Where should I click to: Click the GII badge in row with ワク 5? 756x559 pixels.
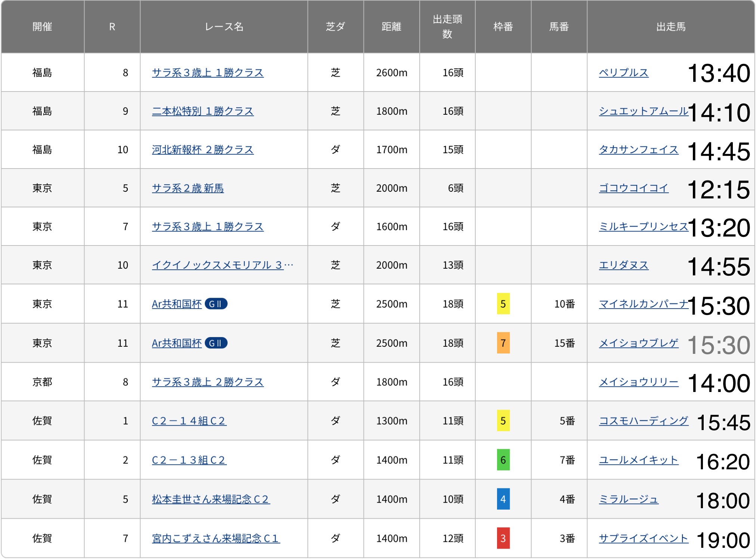(x=216, y=304)
